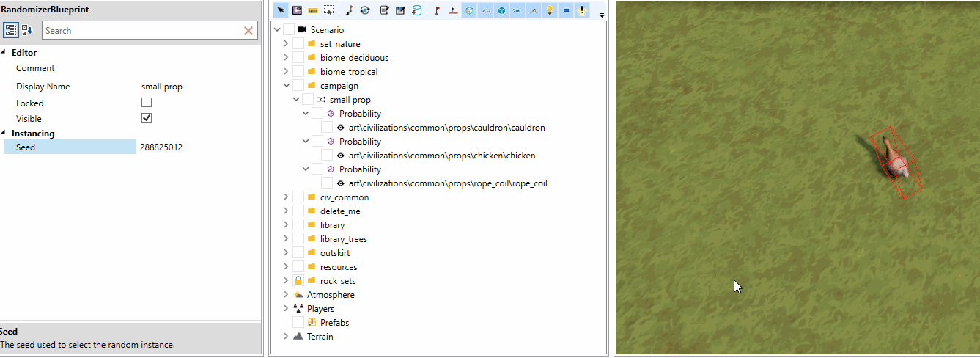Toggle the blue water wave icon
Image resolution: width=980 pixels, height=358 pixels.
point(517,10)
